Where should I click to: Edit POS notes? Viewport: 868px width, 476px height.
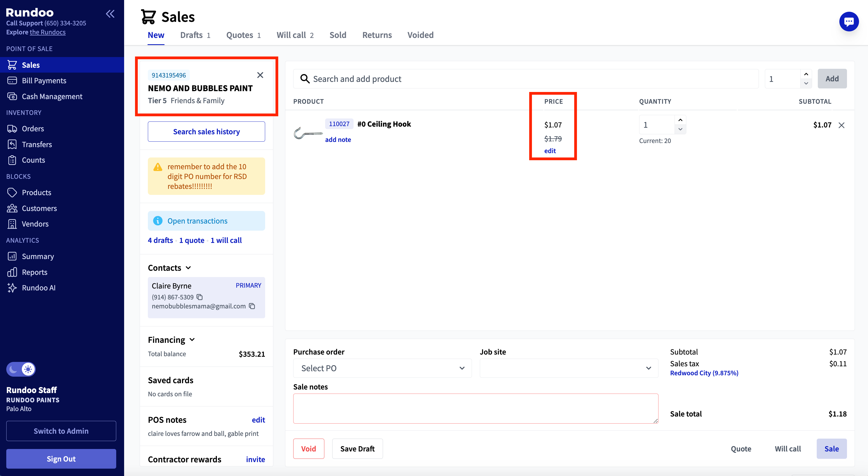(x=258, y=420)
